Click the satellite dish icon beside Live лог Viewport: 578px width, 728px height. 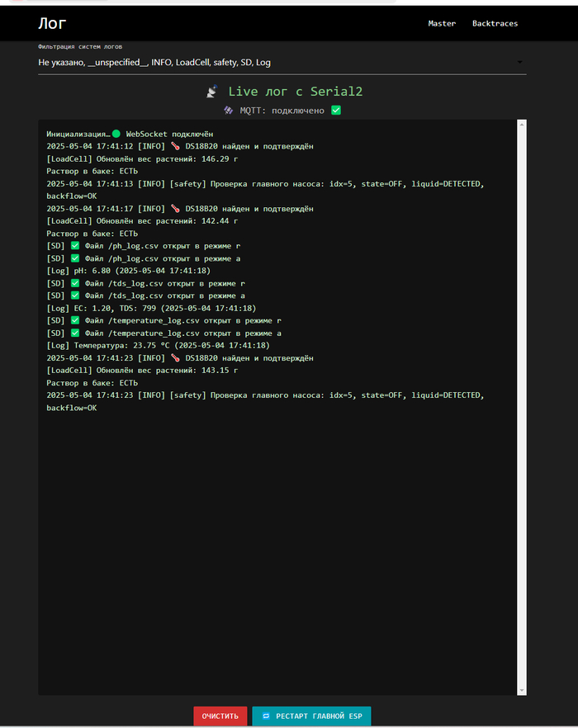(213, 91)
